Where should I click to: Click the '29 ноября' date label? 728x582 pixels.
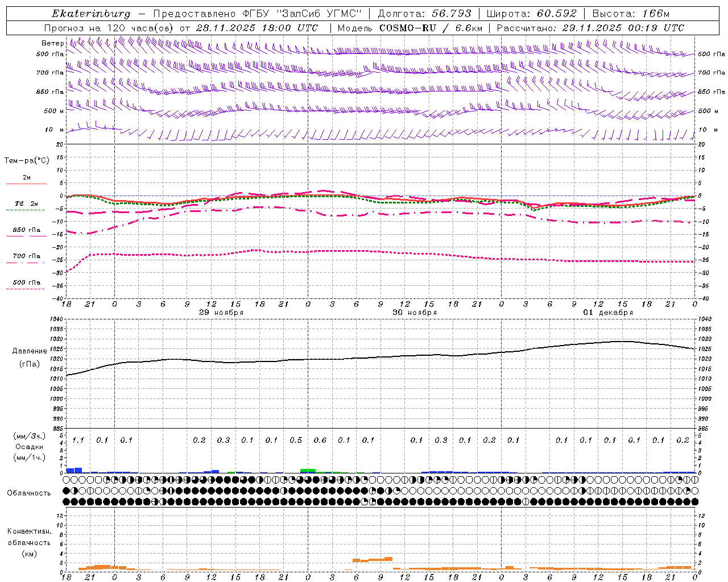click(221, 313)
